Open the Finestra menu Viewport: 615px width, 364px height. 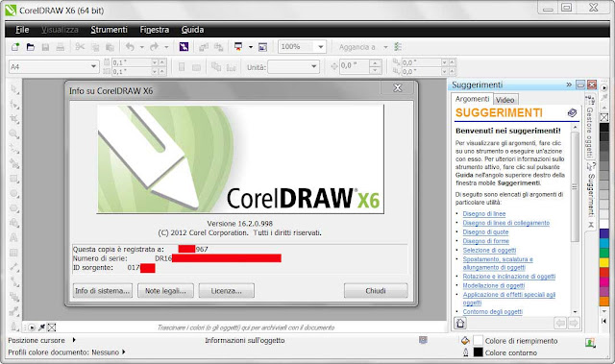[154, 30]
